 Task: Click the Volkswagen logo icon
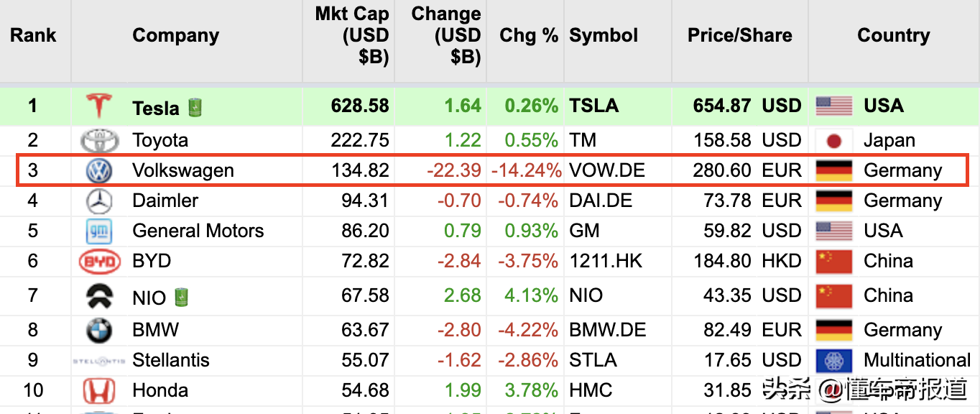point(99,171)
